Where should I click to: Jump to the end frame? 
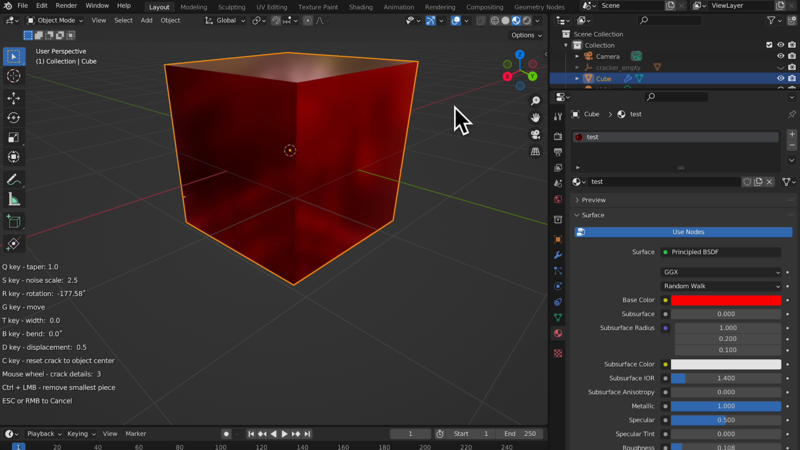pos(307,434)
